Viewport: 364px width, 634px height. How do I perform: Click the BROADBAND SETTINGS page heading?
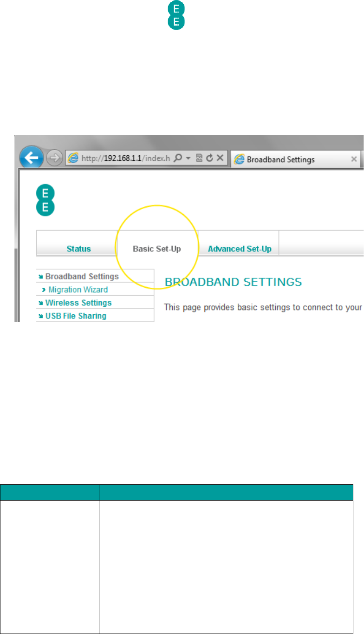click(x=233, y=282)
